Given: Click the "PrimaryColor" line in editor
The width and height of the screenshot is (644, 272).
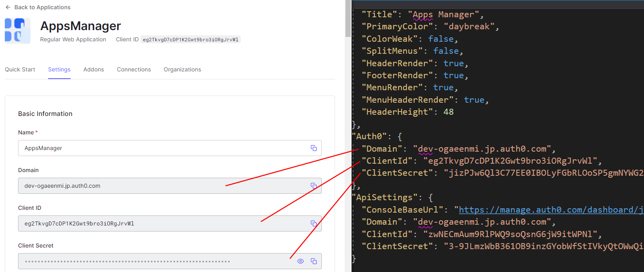Looking at the screenshot, I should (x=430, y=26).
